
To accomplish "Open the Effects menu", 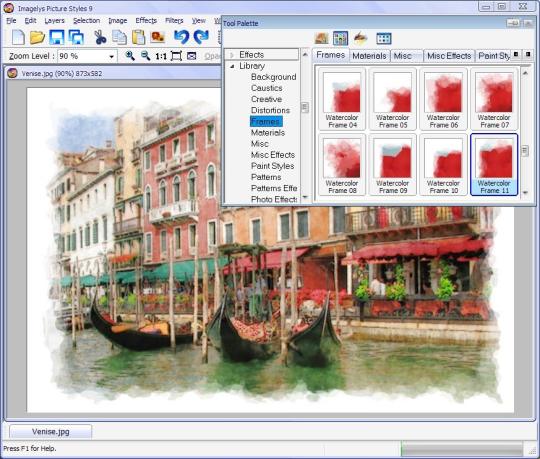I will click(146, 21).
